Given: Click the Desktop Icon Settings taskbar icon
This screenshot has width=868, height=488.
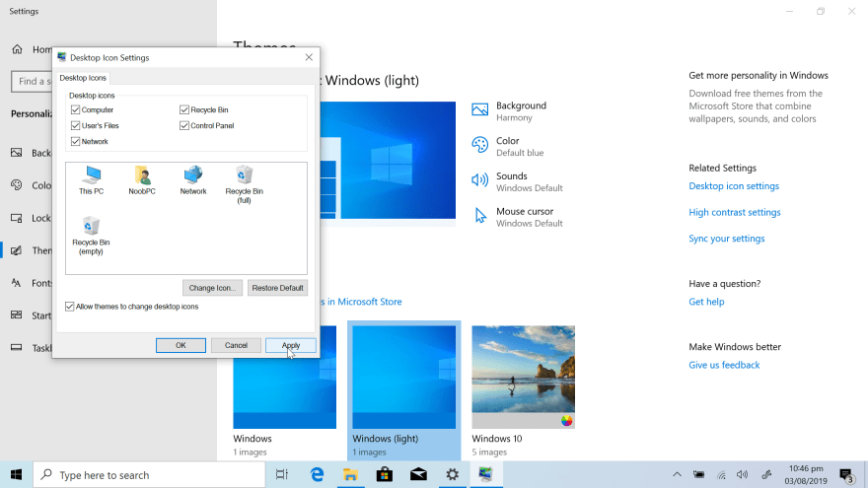Looking at the screenshot, I should coord(486,475).
